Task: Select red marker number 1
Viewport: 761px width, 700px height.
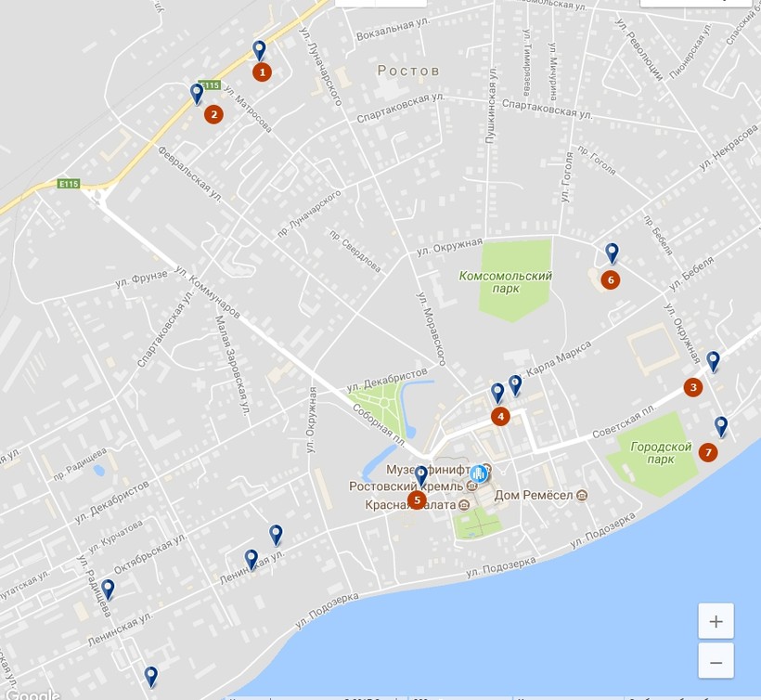Action: [x=263, y=71]
